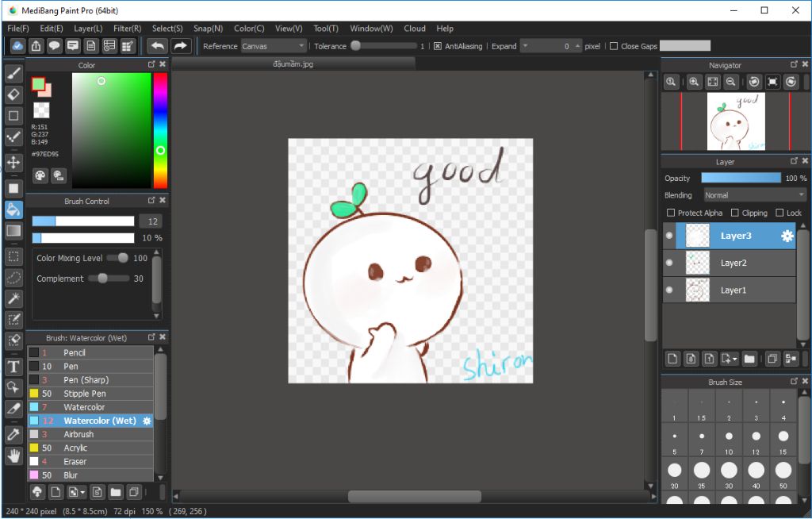The height and width of the screenshot is (519, 812).
Task: Open Layer3 settings gear
Action: (x=787, y=236)
